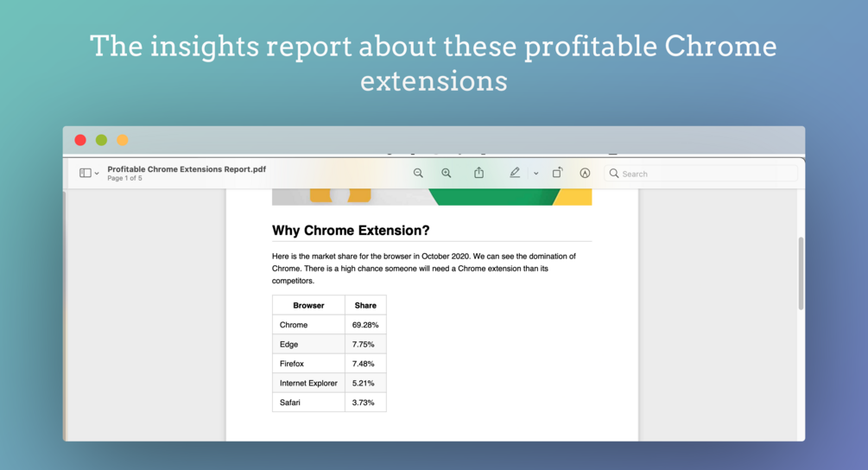868x470 pixels.
Task: Select the 'Chrome' table cell
Action: coord(308,325)
